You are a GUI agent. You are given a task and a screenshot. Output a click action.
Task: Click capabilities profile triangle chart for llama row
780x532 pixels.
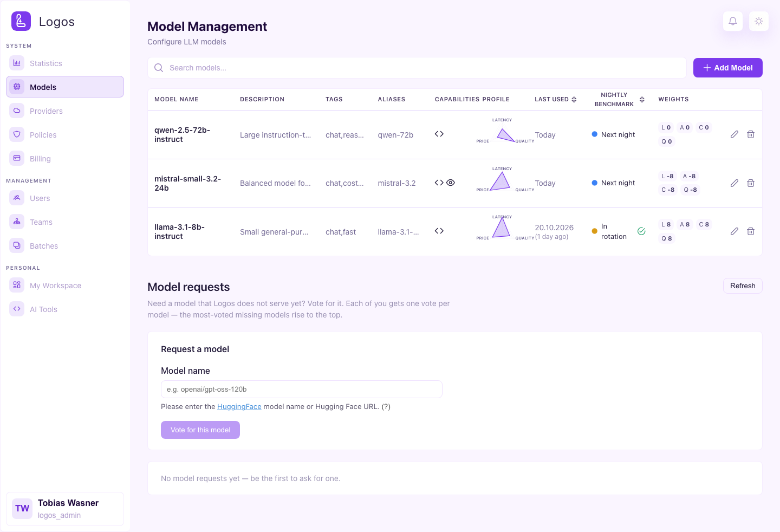click(x=502, y=229)
